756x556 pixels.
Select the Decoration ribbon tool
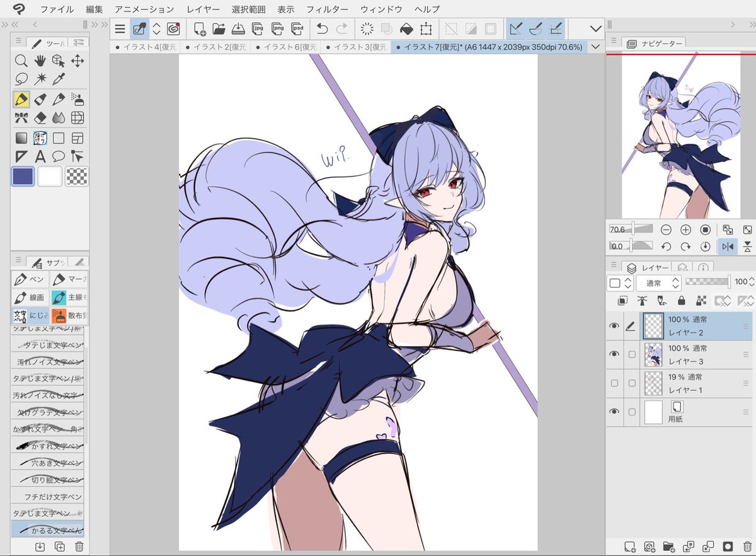tap(21, 118)
